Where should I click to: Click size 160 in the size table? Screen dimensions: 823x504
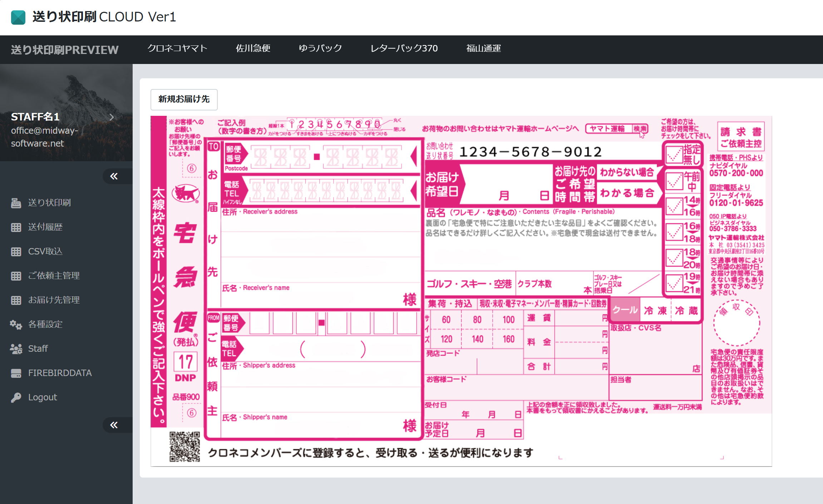tap(508, 339)
